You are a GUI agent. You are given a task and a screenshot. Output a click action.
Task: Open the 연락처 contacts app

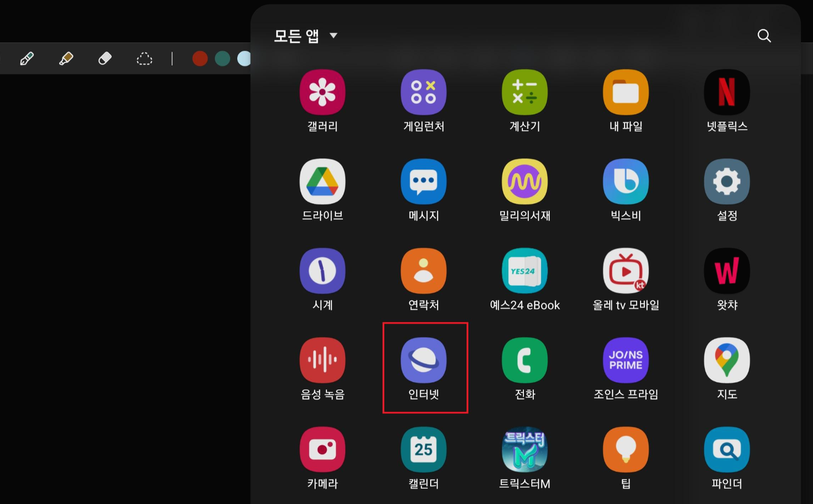pyautogui.click(x=424, y=271)
